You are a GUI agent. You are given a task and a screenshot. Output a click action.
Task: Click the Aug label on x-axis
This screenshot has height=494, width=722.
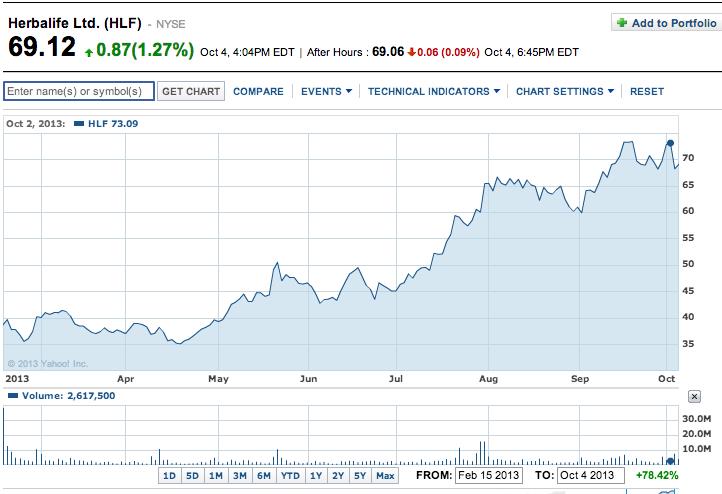tap(488, 378)
